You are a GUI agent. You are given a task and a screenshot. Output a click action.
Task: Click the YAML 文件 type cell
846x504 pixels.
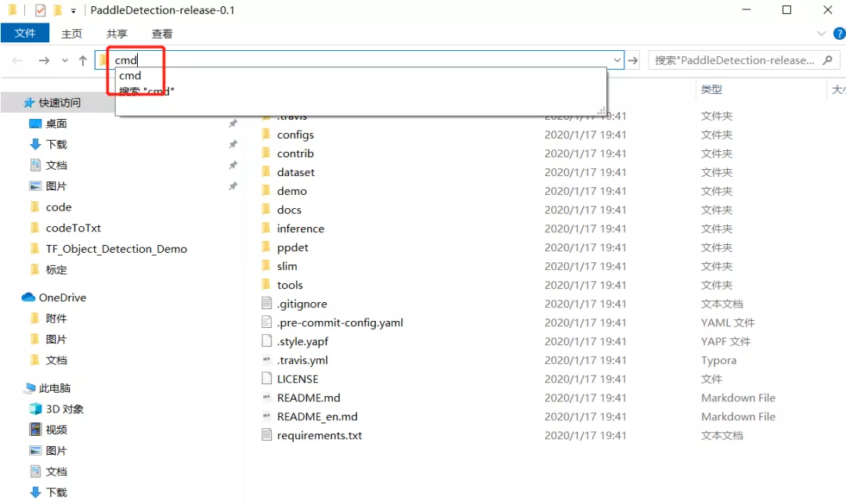(728, 323)
